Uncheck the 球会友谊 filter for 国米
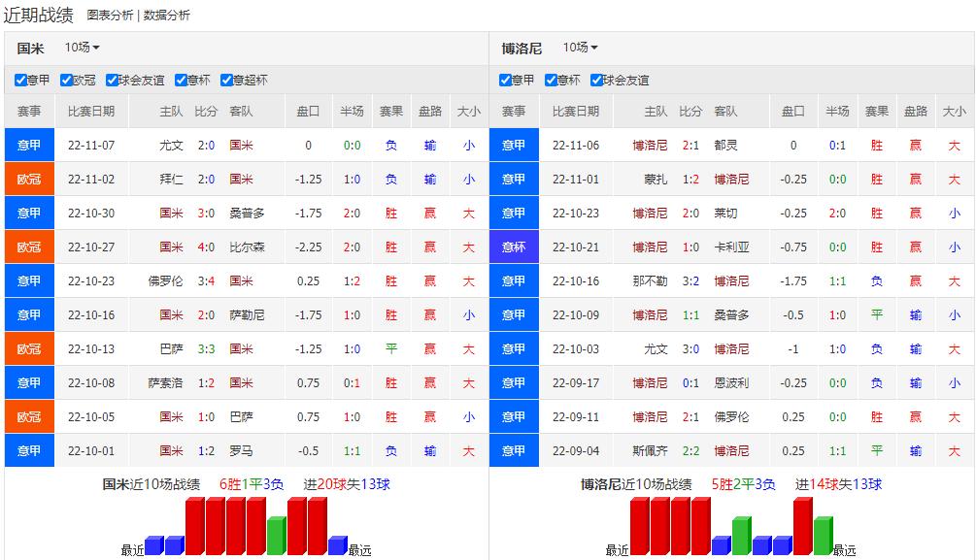976x560 pixels. point(110,80)
